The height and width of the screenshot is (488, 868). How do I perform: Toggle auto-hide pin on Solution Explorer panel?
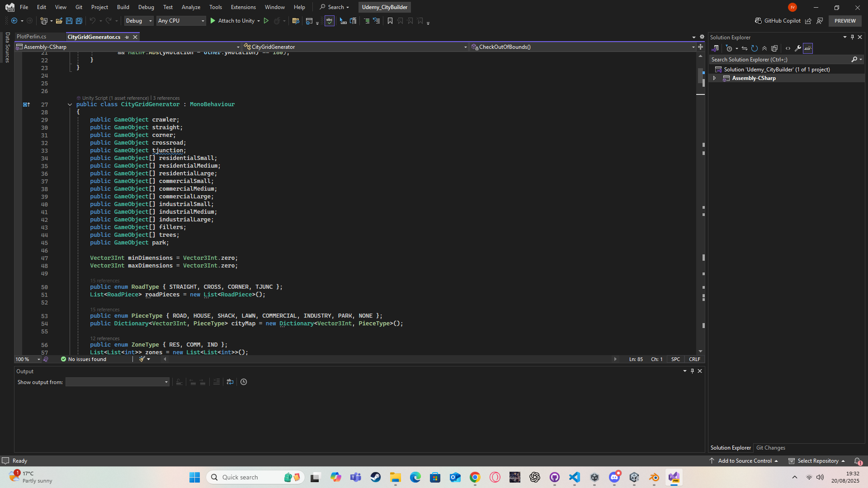point(852,37)
